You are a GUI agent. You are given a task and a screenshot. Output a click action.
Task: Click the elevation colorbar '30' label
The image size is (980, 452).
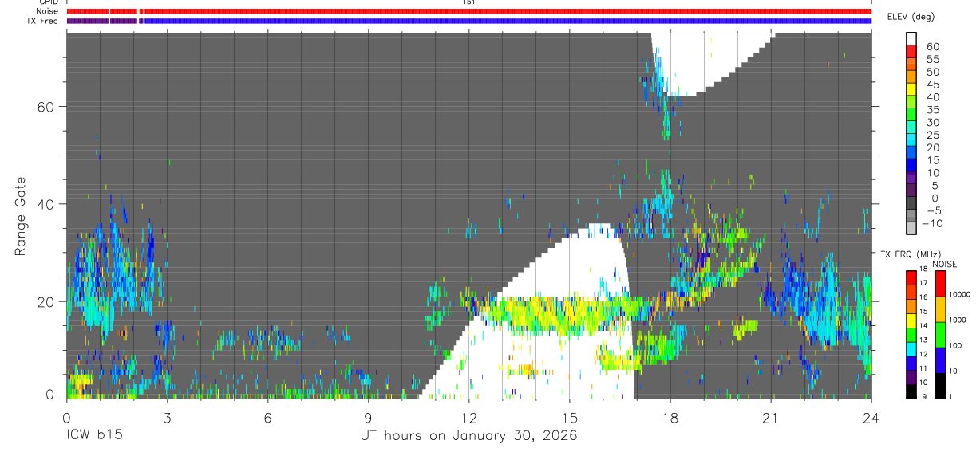(x=933, y=123)
